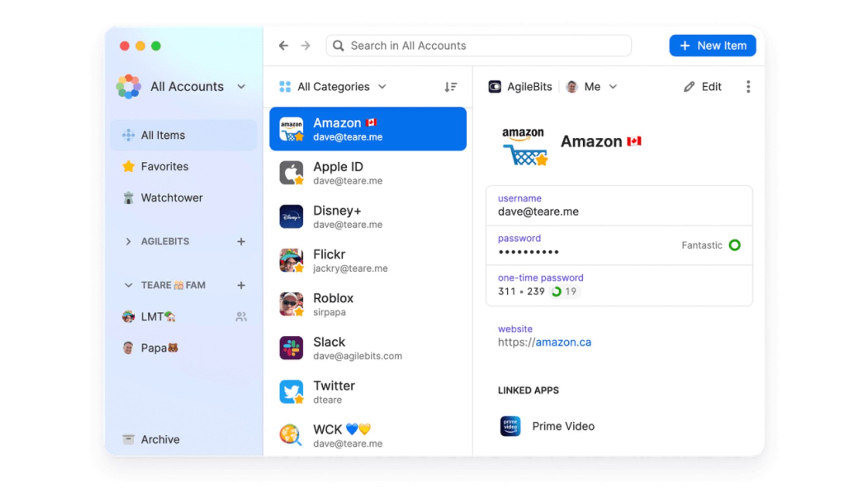Select the Disney+ icon in list
This screenshot has width=868, height=488.
click(292, 217)
